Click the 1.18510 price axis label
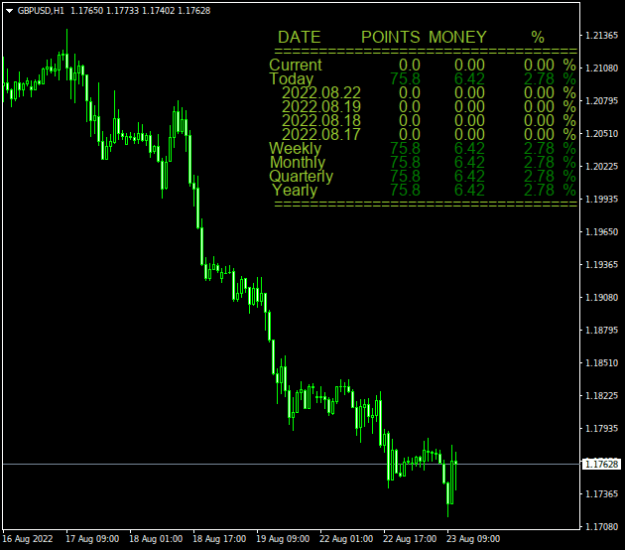 click(x=601, y=363)
